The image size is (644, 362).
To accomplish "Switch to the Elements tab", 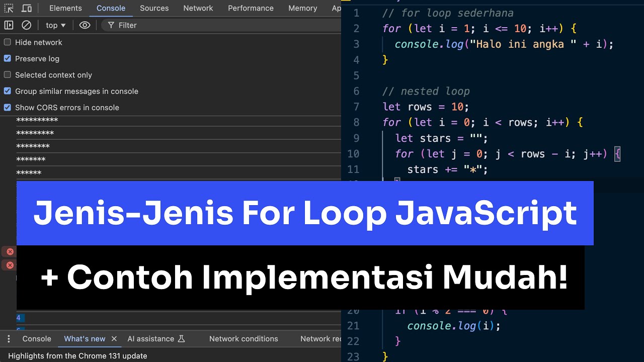I will [x=65, y=8].
